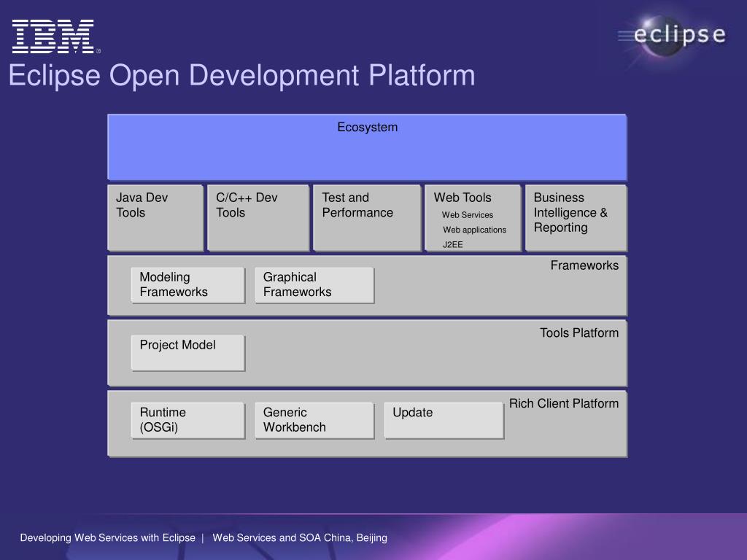The width and height of the screenshot is (747, 560).
Task: Click the Test and Performance box
Action: point(367,217)
